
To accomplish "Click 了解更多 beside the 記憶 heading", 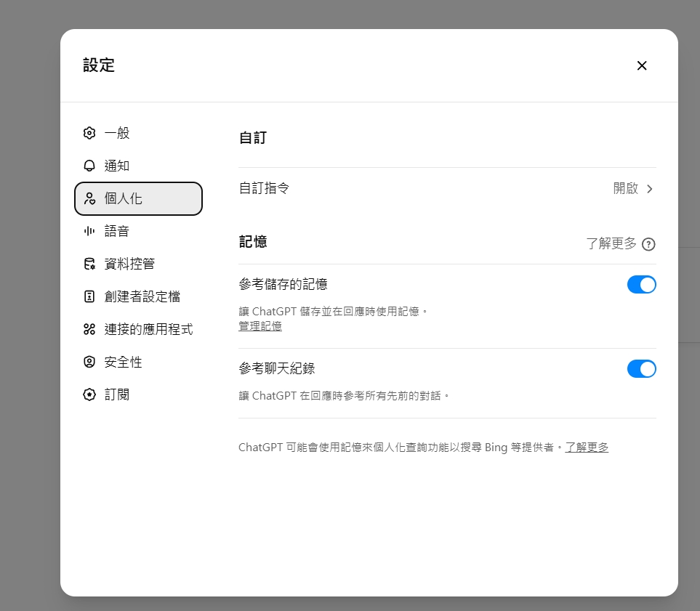I will pyautogui.click(x=611, y=243).
